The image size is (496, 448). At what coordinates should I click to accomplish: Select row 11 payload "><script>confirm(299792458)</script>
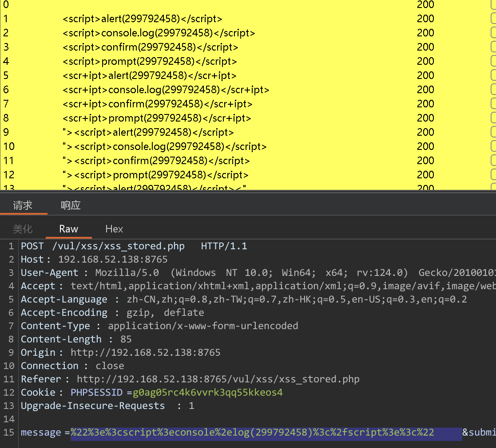coord(156,161)
